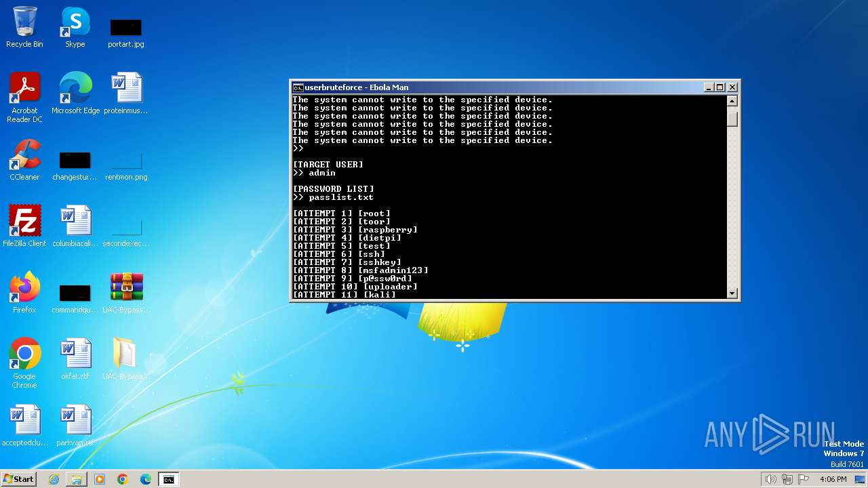The height and width of the screenshot is (488, 868).
Task: Open the console window system menu icon
Action: 298,87
